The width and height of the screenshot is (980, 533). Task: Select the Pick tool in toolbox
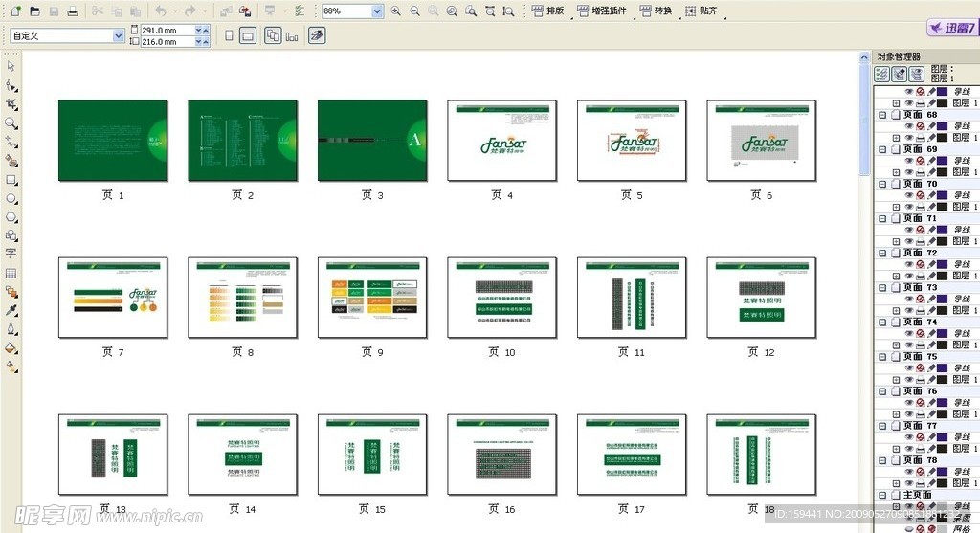[x=11, y=66]
